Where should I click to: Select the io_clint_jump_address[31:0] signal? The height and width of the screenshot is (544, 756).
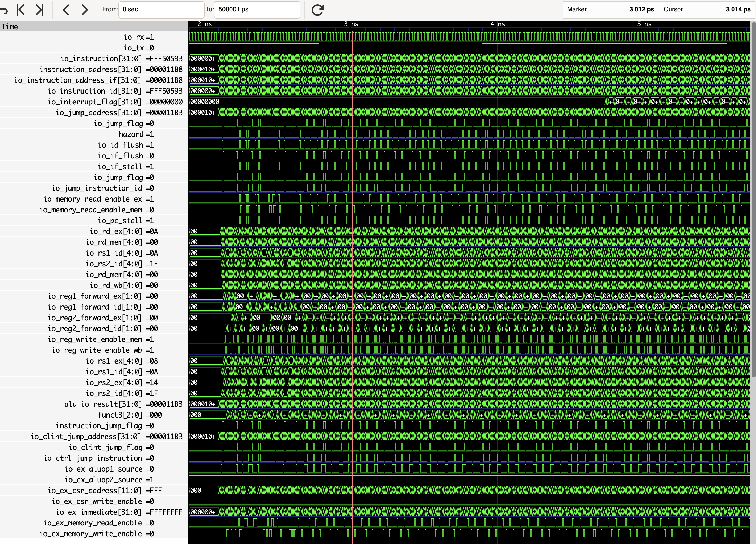click(x=94, y=437)
